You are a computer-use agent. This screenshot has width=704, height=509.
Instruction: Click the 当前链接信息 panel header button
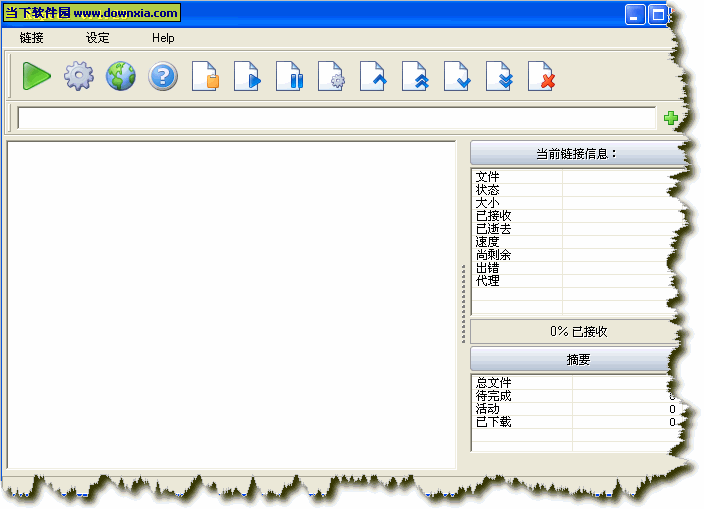(577, 153)
